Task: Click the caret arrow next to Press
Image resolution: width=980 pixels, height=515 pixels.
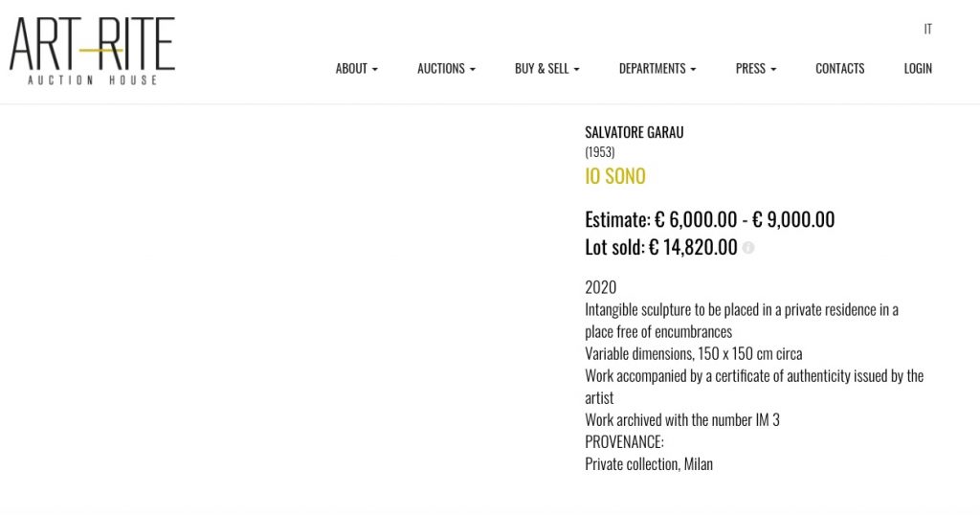Action: pos(773,69)
